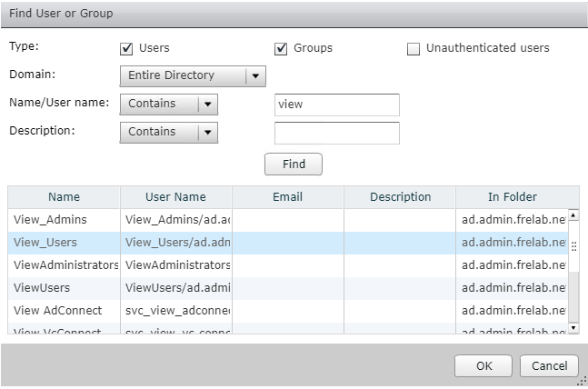Click the Email column header
588x389 pixels.
(x=287, y=197)
